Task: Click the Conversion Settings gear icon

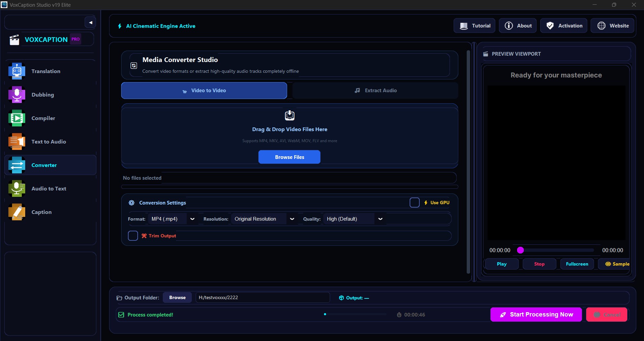Action: tap(132, 203)
